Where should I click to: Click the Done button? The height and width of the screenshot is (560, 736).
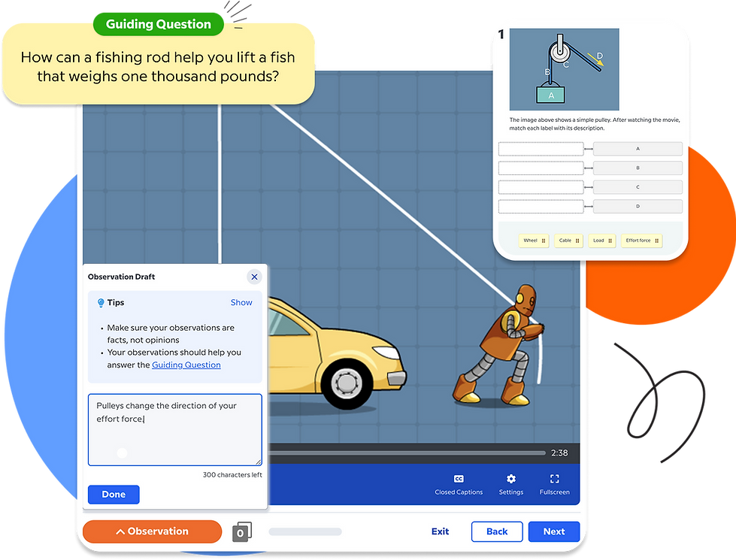point(114,495)
